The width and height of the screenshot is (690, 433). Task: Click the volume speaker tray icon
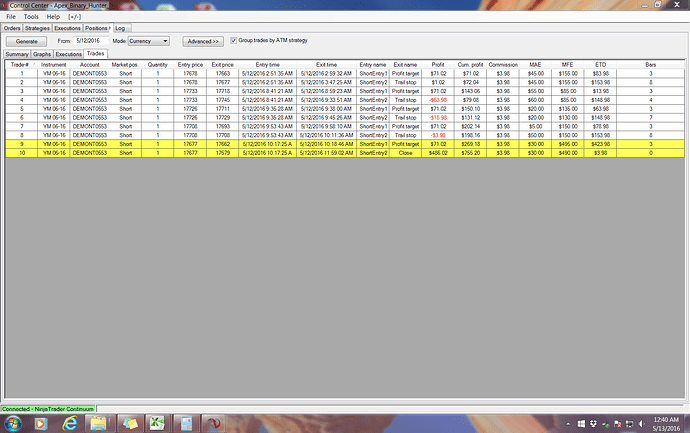click(641, 424)
